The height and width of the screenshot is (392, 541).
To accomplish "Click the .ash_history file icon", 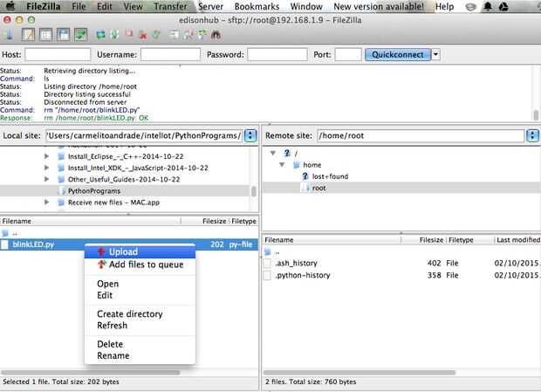I will (x=267, y=264).
